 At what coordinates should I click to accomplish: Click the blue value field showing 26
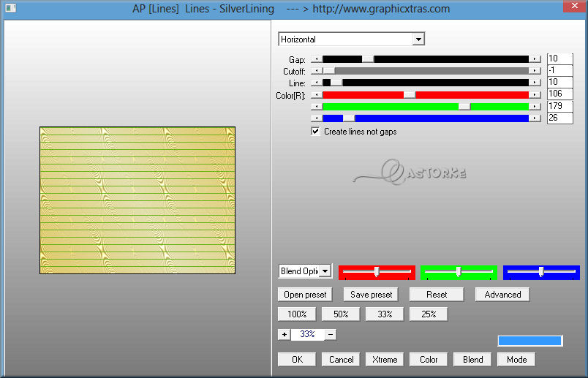pos(559,118)
